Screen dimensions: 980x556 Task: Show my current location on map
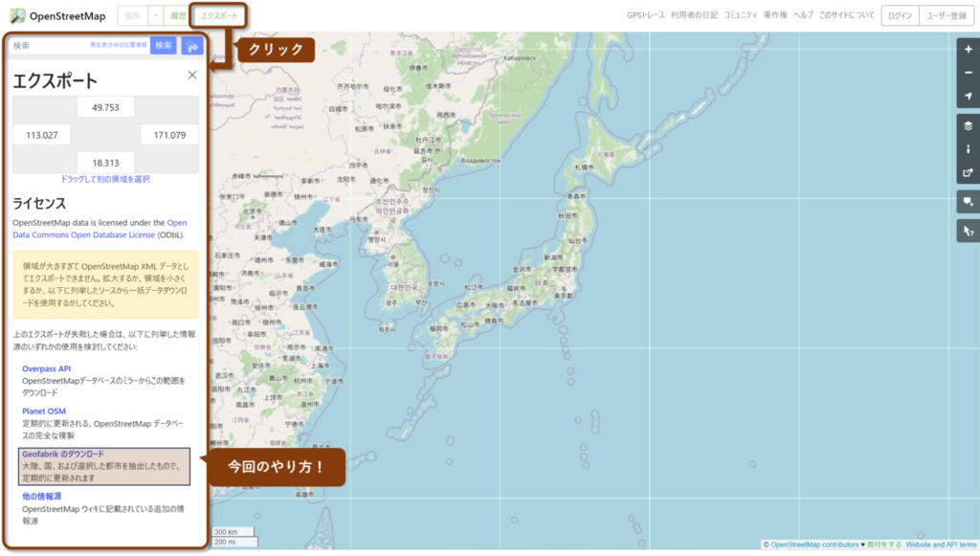(x=968, y=96)
